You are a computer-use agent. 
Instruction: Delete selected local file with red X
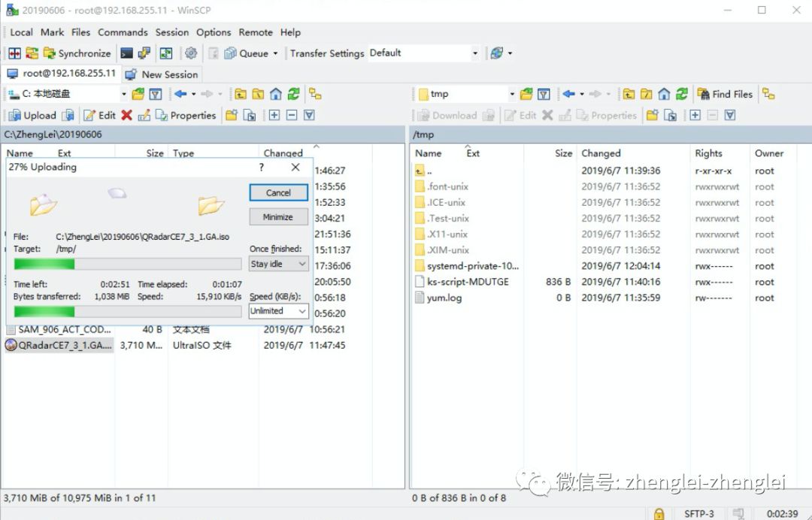[x=127, y=116]
